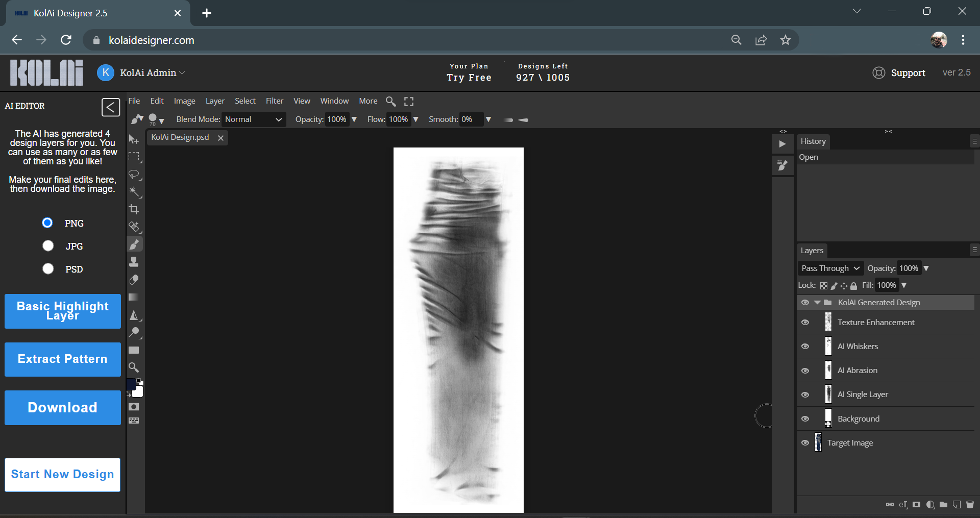The width and height of the screenshot is (980, 518).
Task: Create new folder in Layers panel
Action: pos(943,505)
